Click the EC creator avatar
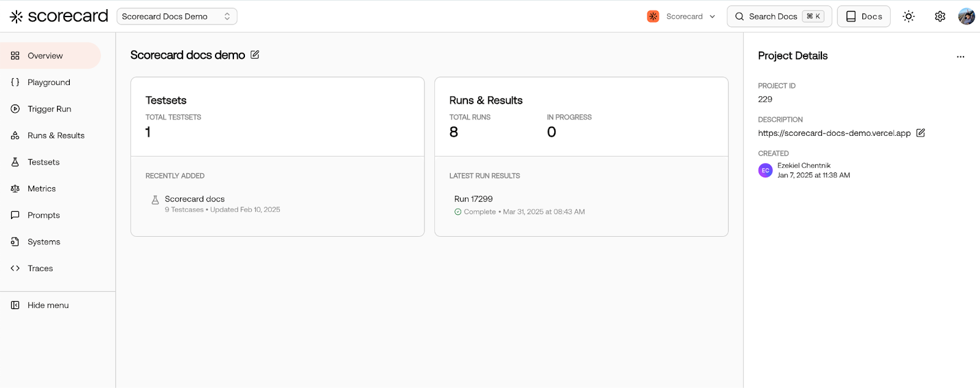The width and height of the screenshot is (980, 388). [765, 170]
